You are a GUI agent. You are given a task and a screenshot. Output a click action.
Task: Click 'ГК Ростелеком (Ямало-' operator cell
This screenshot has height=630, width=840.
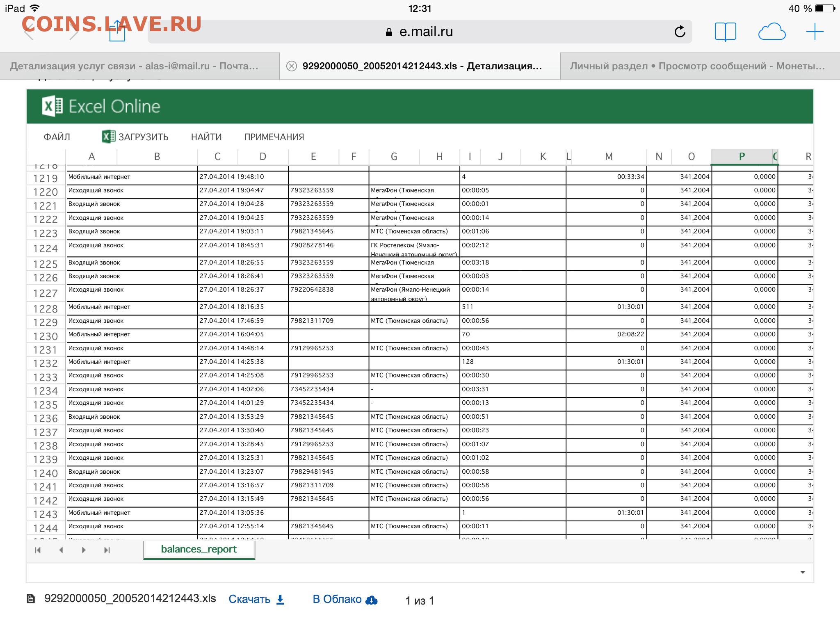414,248
